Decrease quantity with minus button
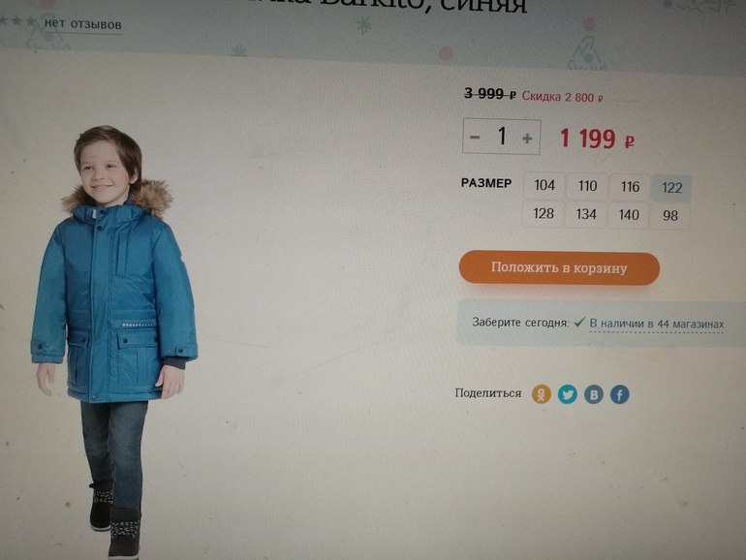Image resolution: width=746 pixels, height=560 pixels. [x=475, y=137]
